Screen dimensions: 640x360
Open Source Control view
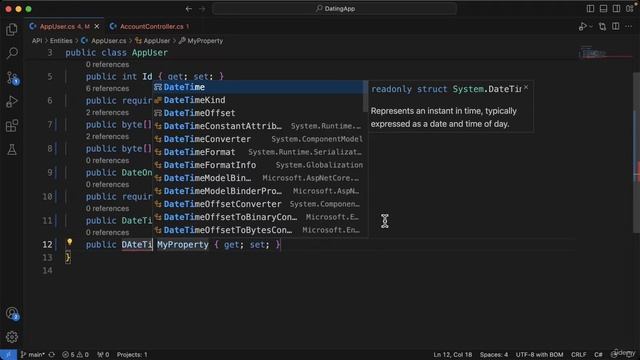pyautogui.click(x=12, y=78)
